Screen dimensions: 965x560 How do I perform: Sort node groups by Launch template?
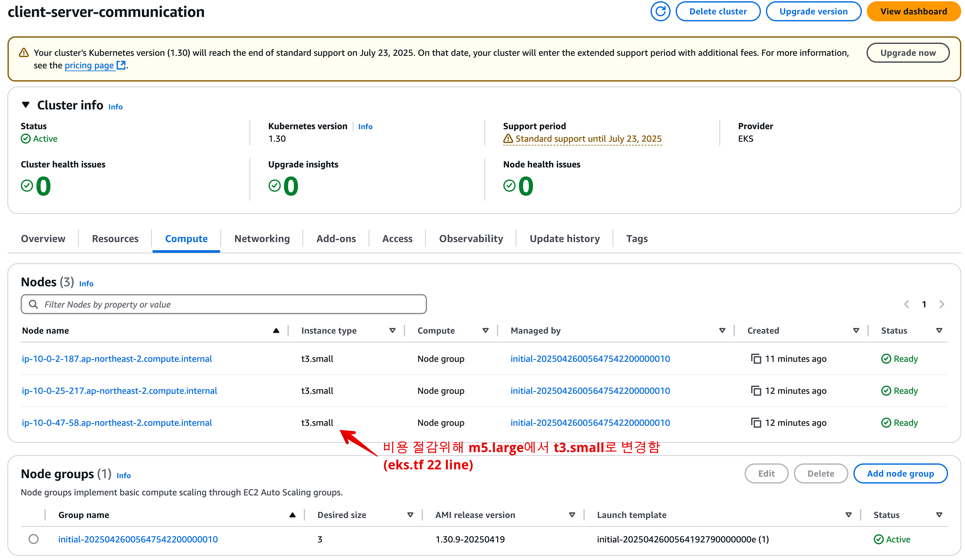(849, 515)
